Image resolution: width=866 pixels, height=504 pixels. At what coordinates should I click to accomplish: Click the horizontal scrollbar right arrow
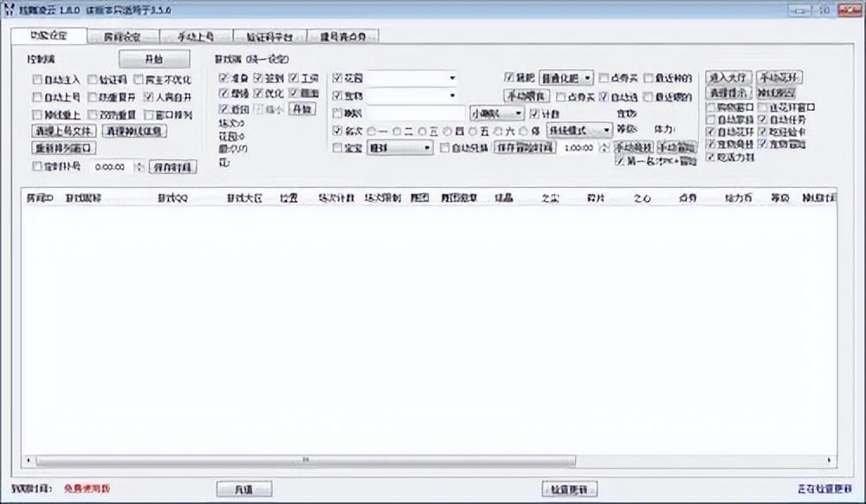[830, 460]
